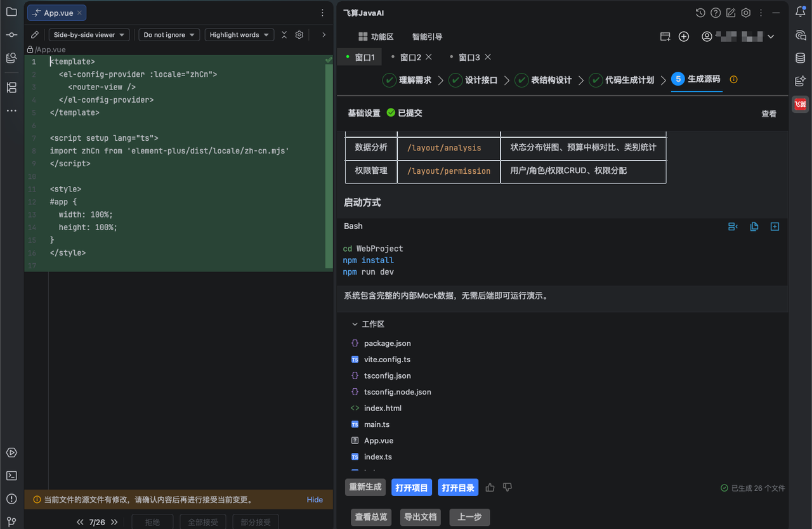Open the 功能区 menu
The height and width of the screenshot is (529, 812).
pos(376,37)
